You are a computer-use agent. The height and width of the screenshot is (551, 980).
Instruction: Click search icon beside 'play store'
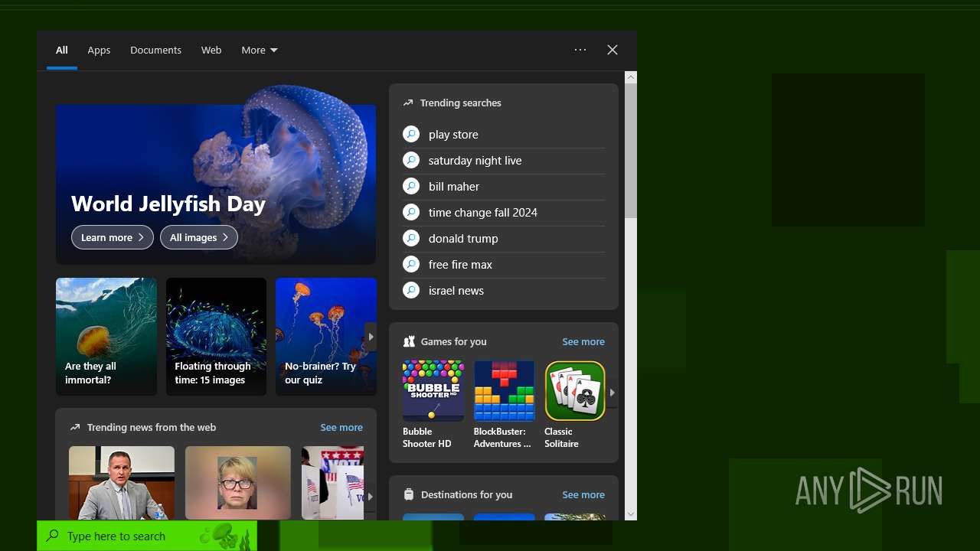coord(411,134)
